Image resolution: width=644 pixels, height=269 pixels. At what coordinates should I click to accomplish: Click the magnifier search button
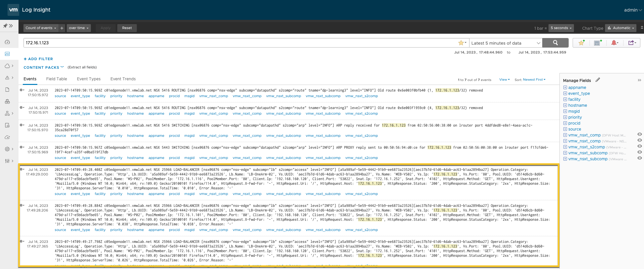pos(555,43)
